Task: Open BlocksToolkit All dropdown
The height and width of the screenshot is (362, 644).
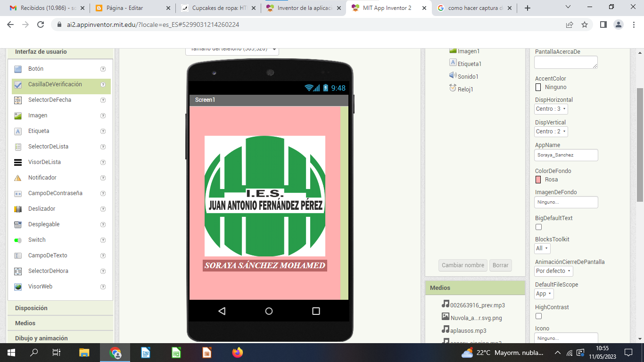Action: point(543,248)
